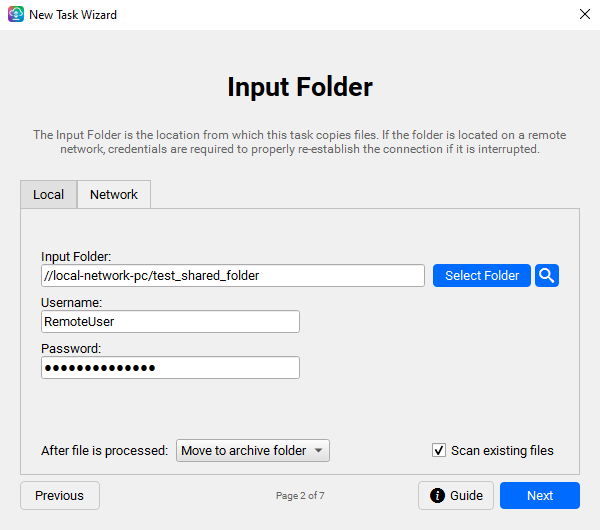Click into the Password field
This screenshot has height=530, width=600.
click(x=170, y=368)
